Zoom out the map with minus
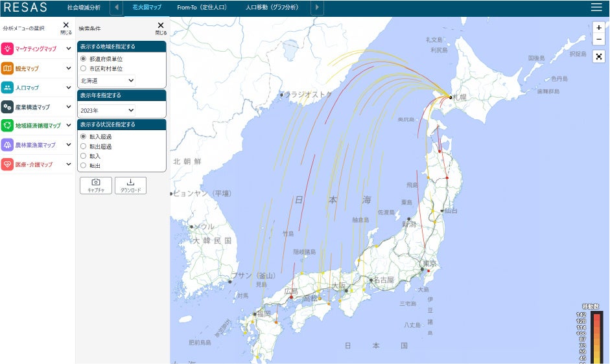610x364 pixels. click(x=599, y=40)
